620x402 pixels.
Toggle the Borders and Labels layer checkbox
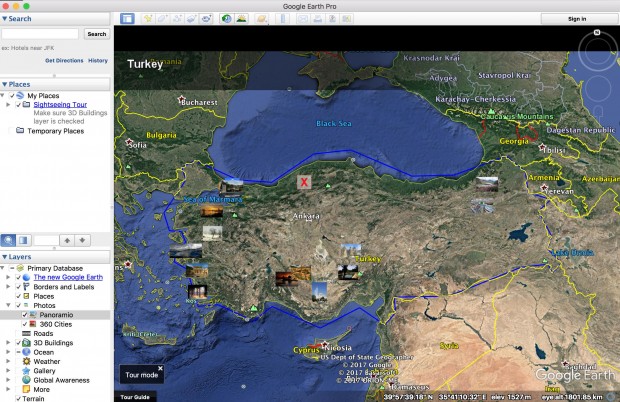point(18,287)
